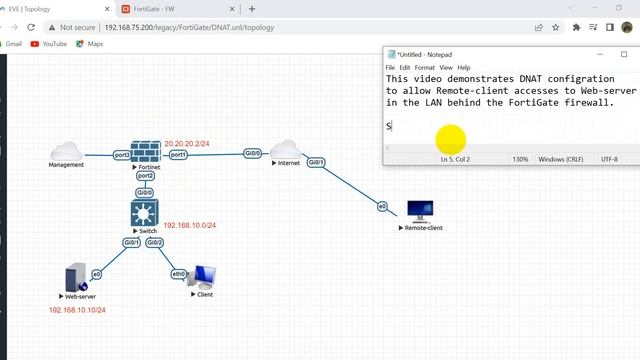This screenshot has height=360, width=640.
Task: Open Notepad View menu
Action: pyautogui.click(x=446, y=67)
